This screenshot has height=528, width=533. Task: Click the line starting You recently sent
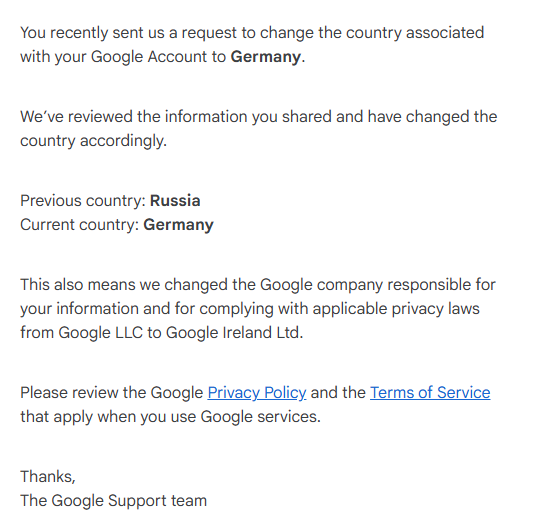(252, 33)
